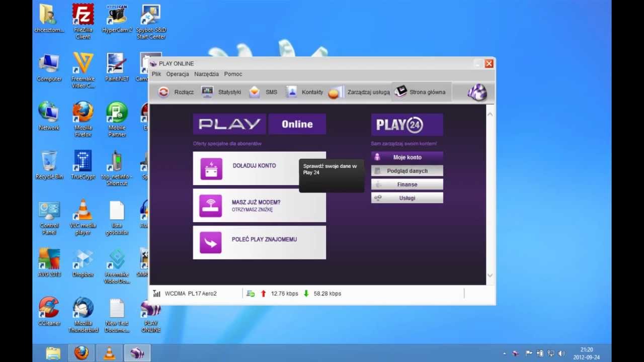Click the signal strength status bar icon
This screenshot has width=644, height=362.
[156, 294]
